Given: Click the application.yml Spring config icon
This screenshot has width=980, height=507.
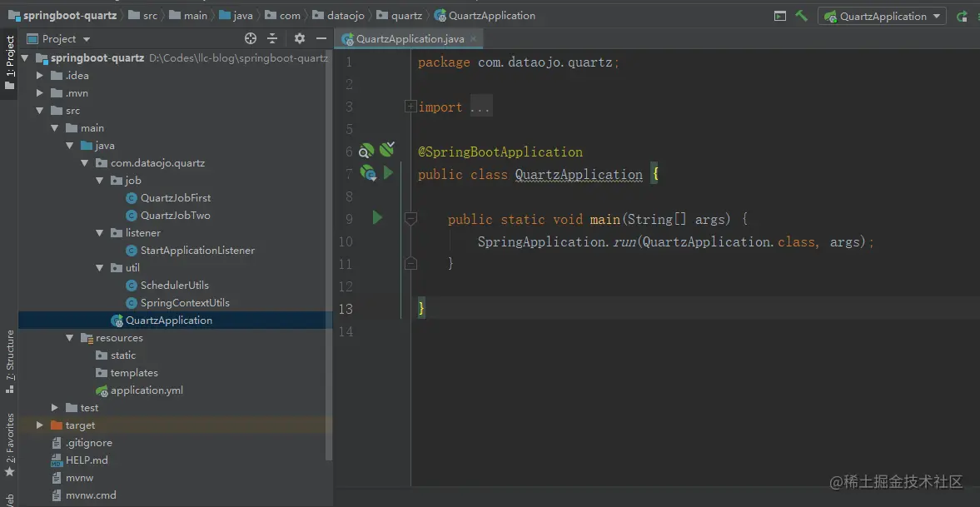Looking at the screenshot, I should (102, 390).
